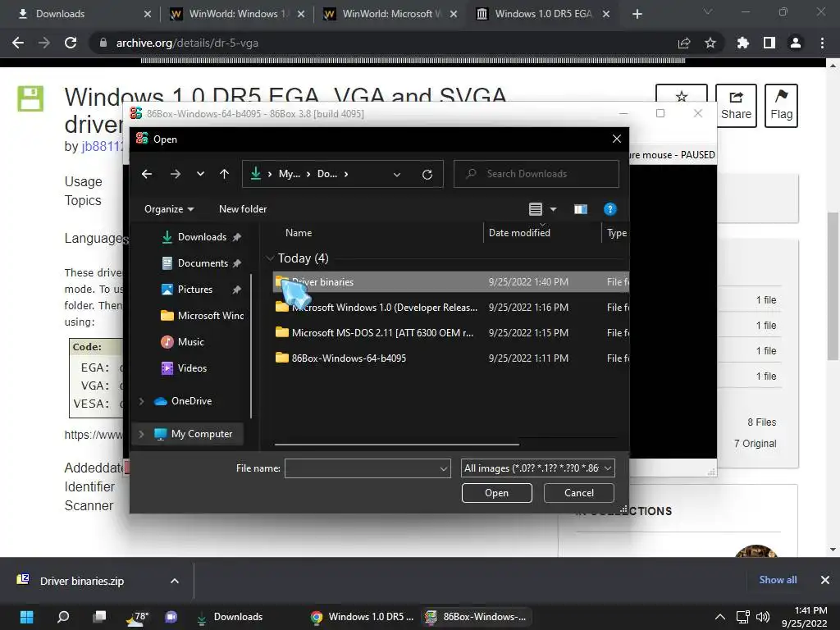Viewport: 840px width, 630px height.
Task: Select the Driver binaries folder
Action: coord(450,282)
